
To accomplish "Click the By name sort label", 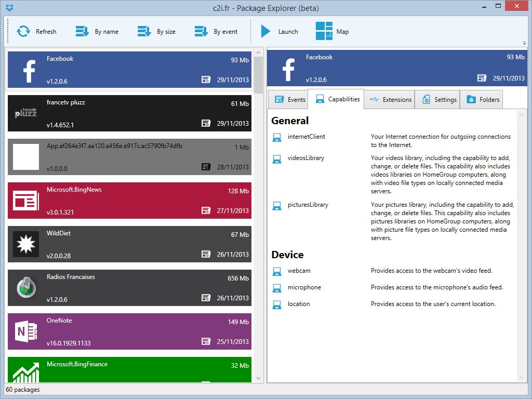I will [107, 32].
